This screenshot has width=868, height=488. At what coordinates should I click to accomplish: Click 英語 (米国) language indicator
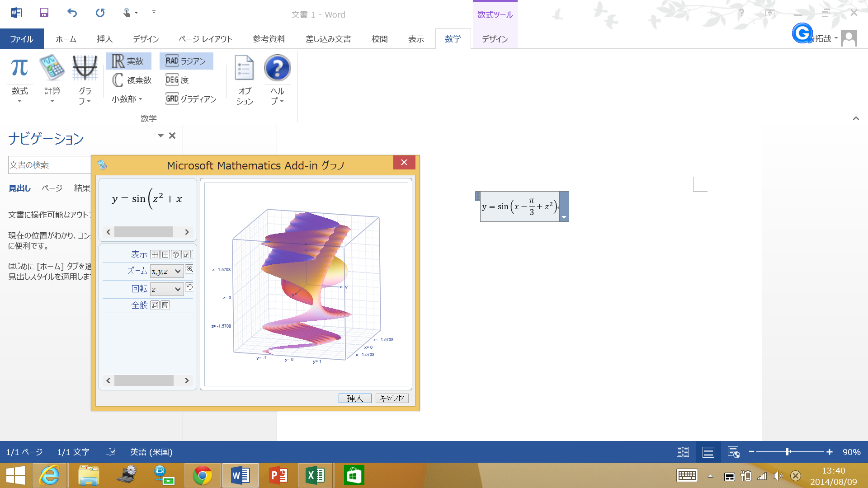pos(151,452)
